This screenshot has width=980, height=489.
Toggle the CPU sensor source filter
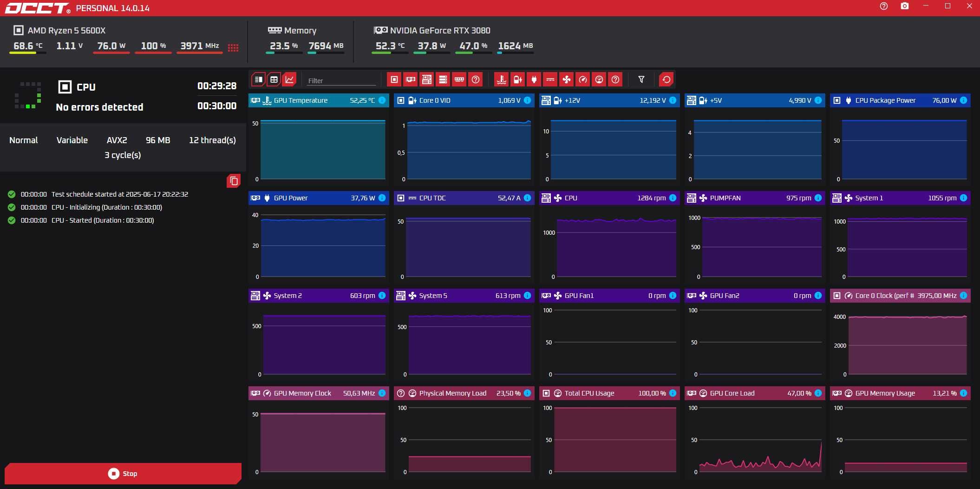click(394, 79)
